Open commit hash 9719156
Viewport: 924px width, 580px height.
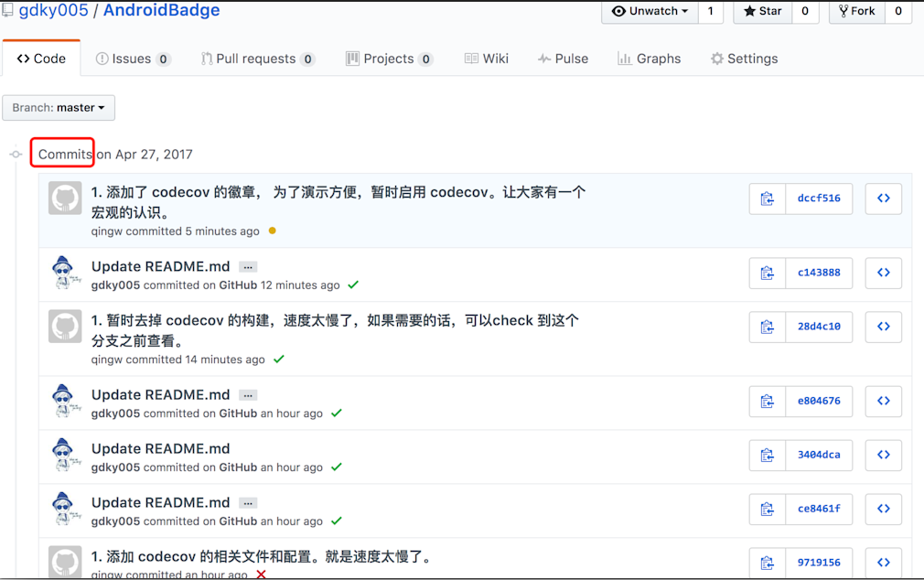tap(819, 563)
